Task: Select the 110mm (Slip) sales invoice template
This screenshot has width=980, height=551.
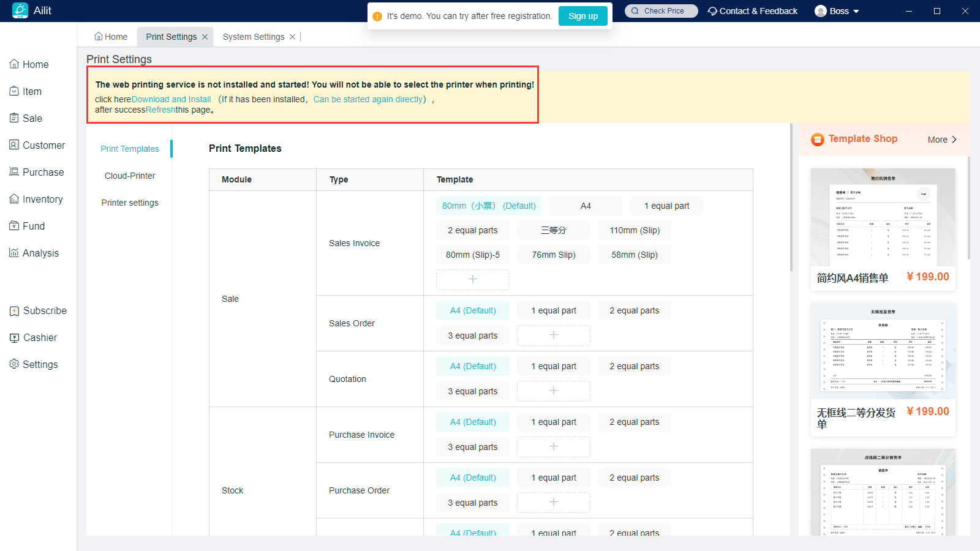Action: click(x=634, y=230)
